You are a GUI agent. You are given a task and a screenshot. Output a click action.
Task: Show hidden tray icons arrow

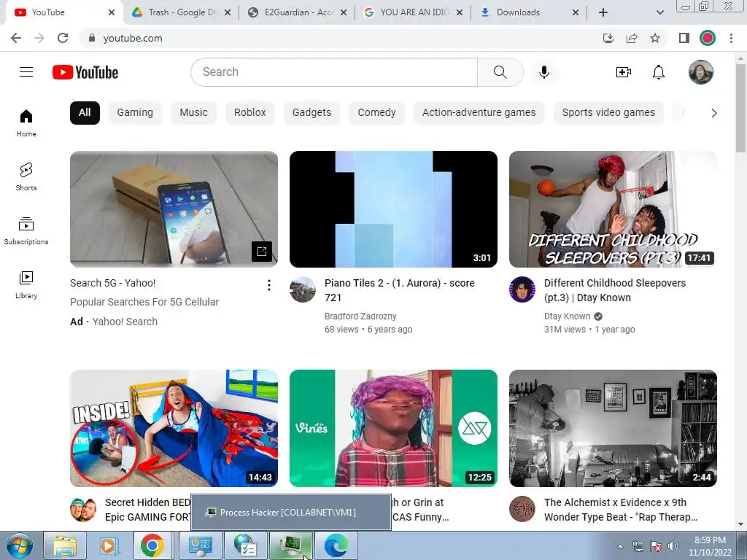[x=620, y=546]
